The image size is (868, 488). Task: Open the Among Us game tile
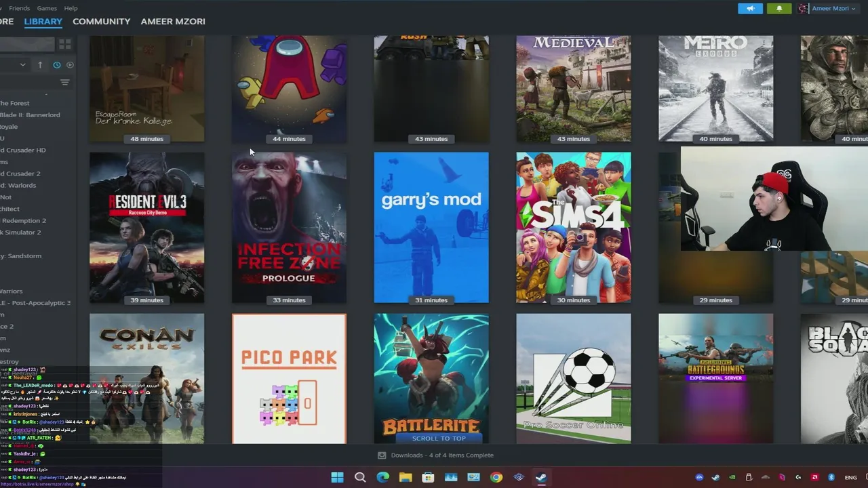[289, 89]
